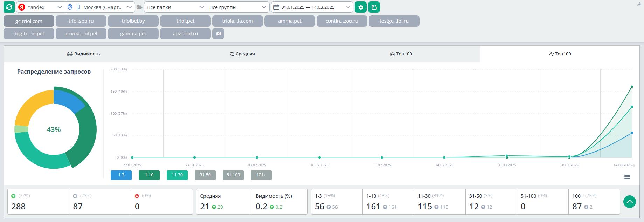Click the 1-10 count value 161
This screenshot has height=222, width=644.
coord(373,207)
